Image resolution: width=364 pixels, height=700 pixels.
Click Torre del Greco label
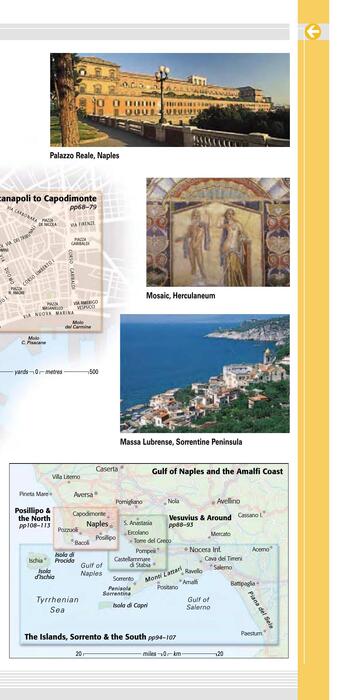click(x=152, y=541)
